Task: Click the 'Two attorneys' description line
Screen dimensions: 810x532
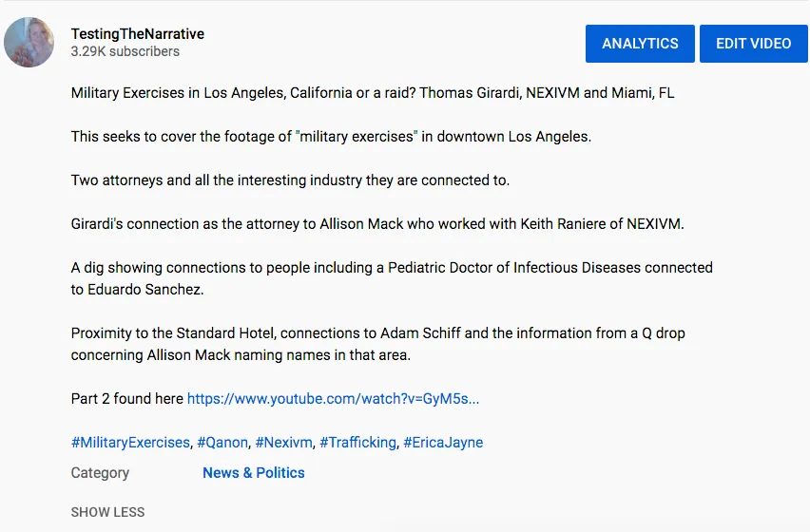Action: [290, 180]
